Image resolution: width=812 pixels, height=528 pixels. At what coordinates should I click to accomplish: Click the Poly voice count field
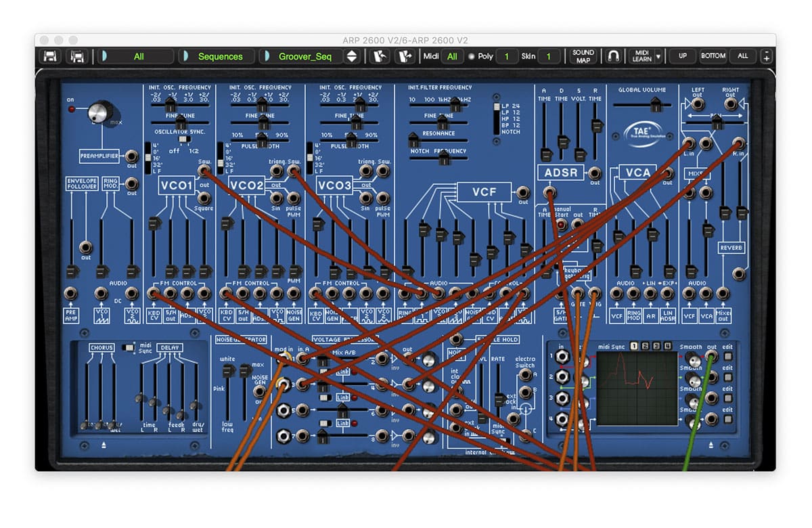[x=507, y=57]
